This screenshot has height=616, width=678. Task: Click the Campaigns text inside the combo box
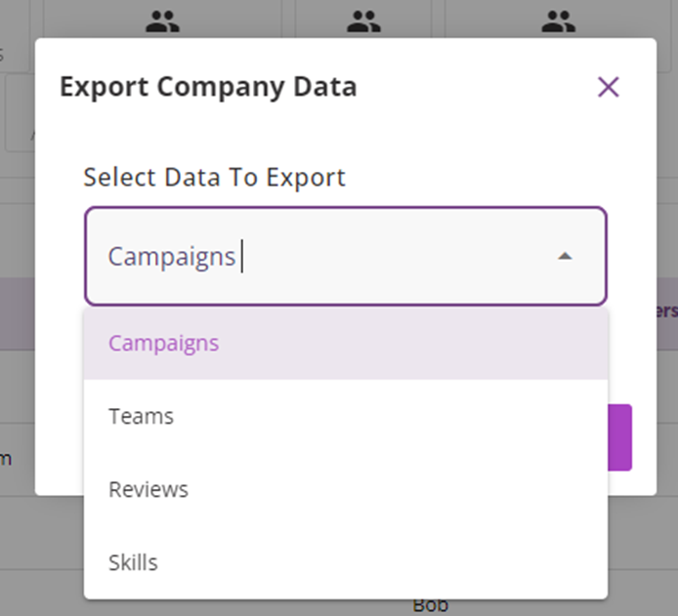tap(172, 257)
